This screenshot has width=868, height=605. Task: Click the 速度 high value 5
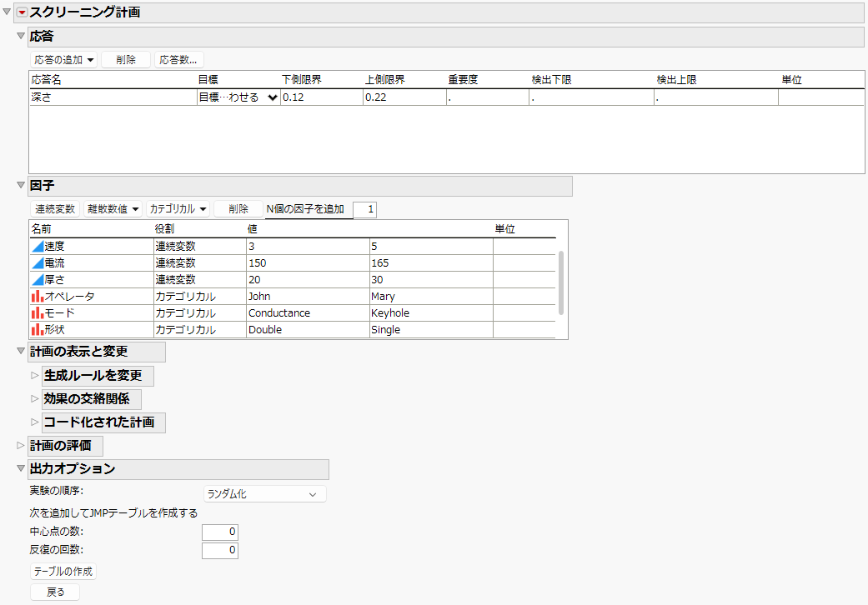pyautogui.click(x=431, y=247)
